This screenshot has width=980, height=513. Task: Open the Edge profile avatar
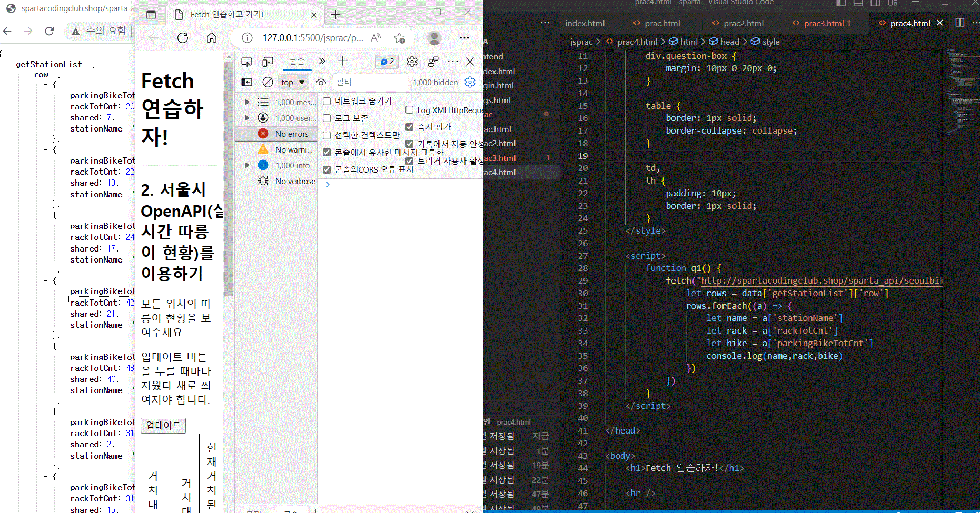pyautogui.click(x=434, y=38)
